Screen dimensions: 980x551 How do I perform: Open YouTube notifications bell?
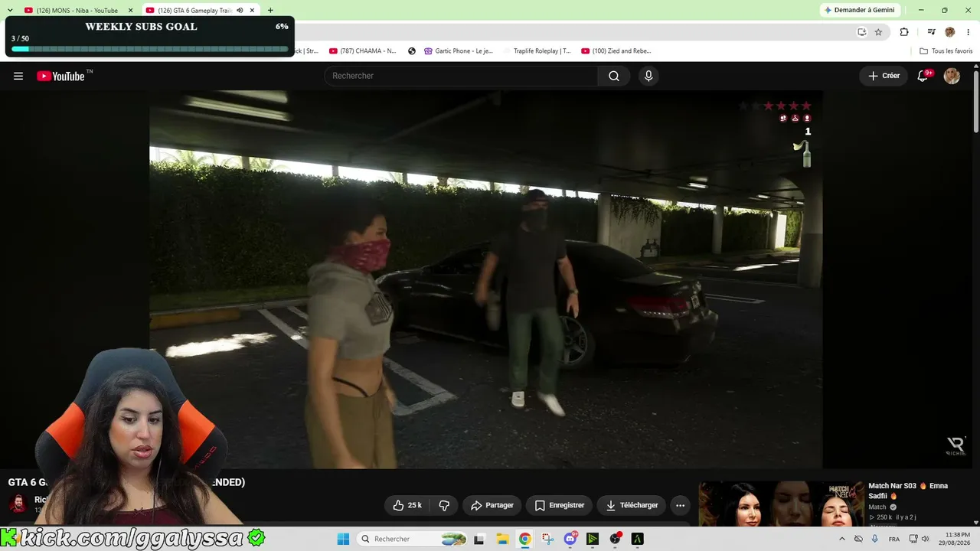923,76
